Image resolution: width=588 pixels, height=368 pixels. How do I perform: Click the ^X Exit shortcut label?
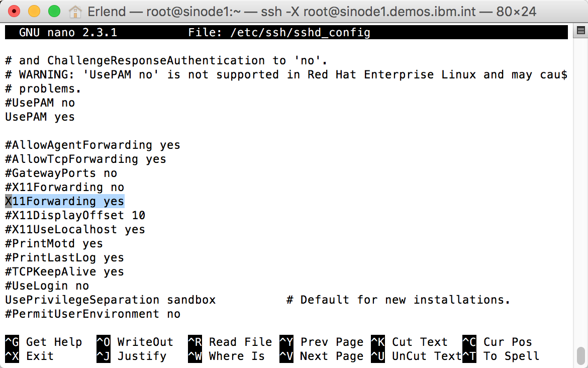(30, 356)
